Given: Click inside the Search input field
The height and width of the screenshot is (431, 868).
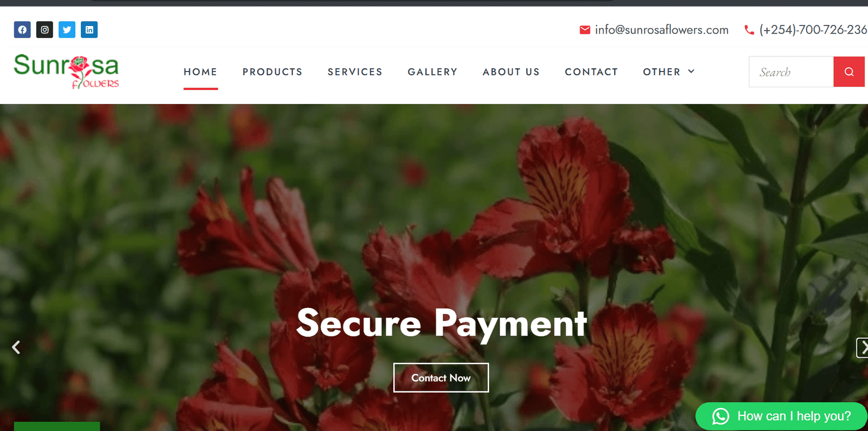Looking at the screenshot, I should pyautogui.click(x=791, y=72).
